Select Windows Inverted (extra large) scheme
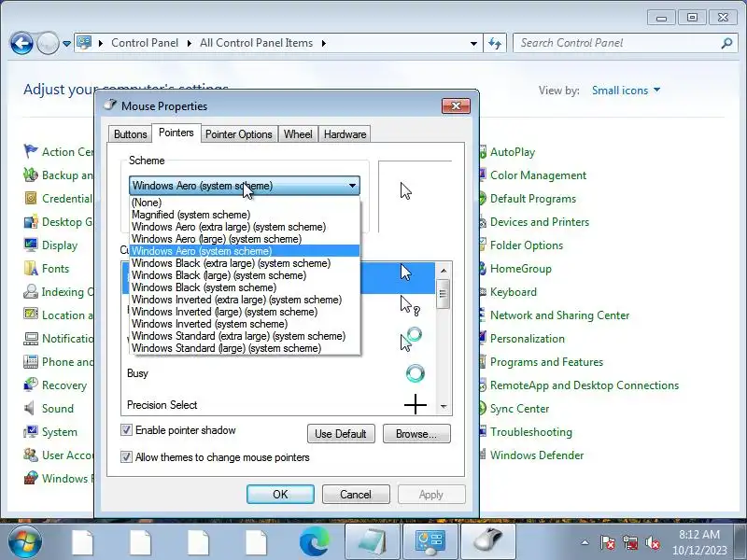747x560 pixels. [245, 300]
